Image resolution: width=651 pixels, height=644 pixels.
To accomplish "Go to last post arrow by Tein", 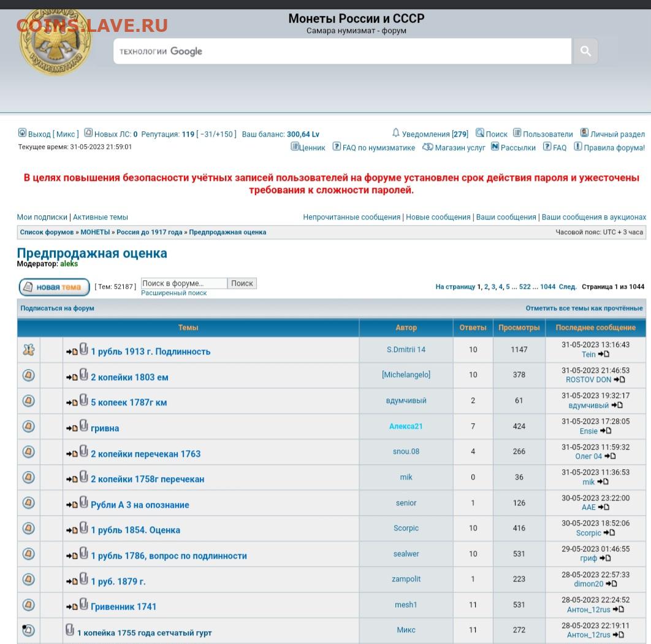I will pos(604,354).
